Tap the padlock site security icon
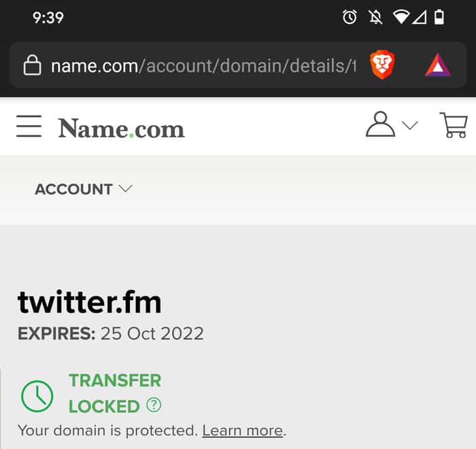This screenshot has width=476, height=449. click(32, 65)
